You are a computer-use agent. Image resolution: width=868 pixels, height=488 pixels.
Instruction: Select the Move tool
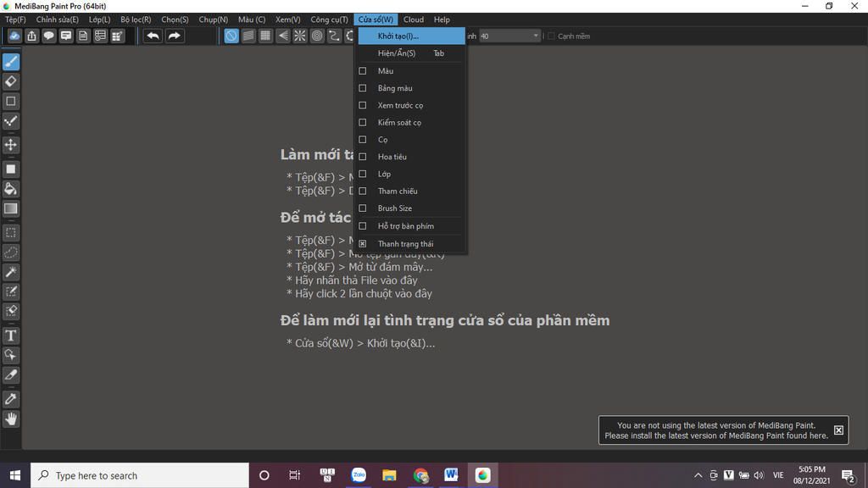tap(10, 145)
